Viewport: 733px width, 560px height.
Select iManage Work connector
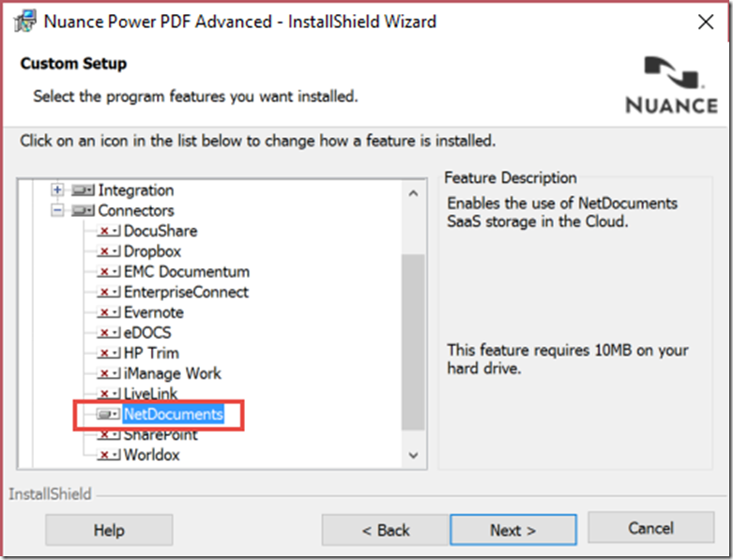click(172, 373)
